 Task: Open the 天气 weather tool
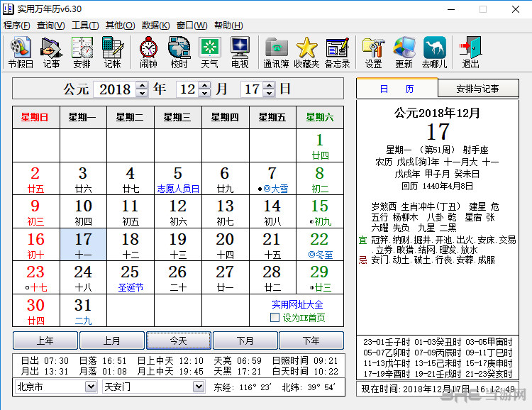point(209,52)
